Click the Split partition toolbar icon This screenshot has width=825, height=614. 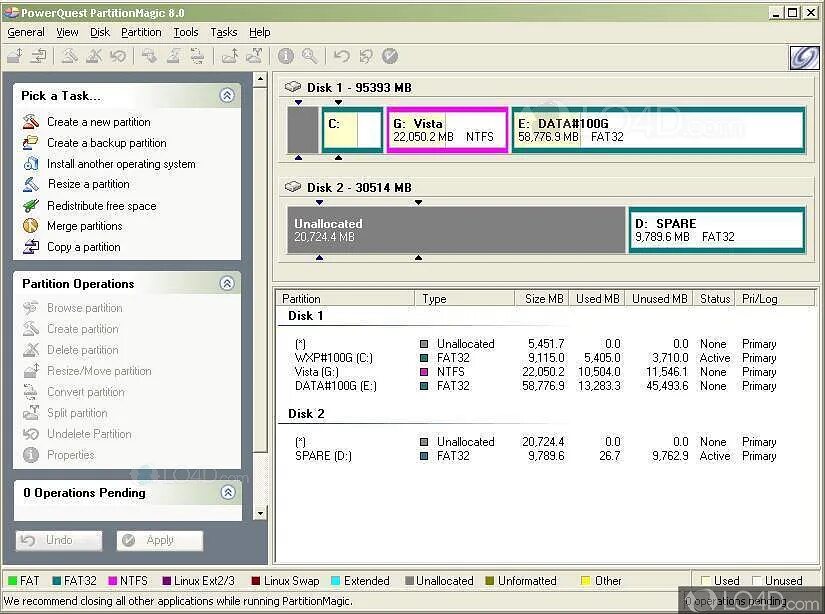[255, 55]
